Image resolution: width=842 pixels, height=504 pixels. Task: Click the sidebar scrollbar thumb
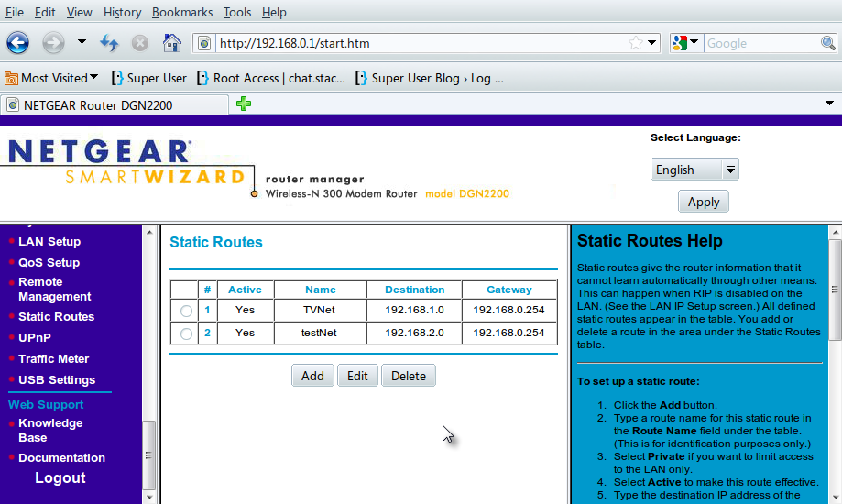pyautogui.click(x=149, y=455)
